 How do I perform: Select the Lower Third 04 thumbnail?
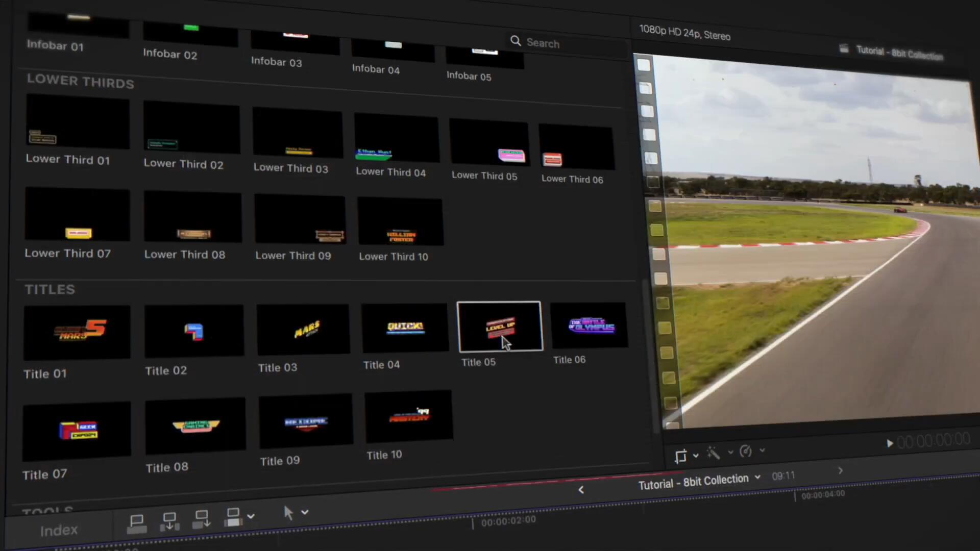click(x=396, y=139)
